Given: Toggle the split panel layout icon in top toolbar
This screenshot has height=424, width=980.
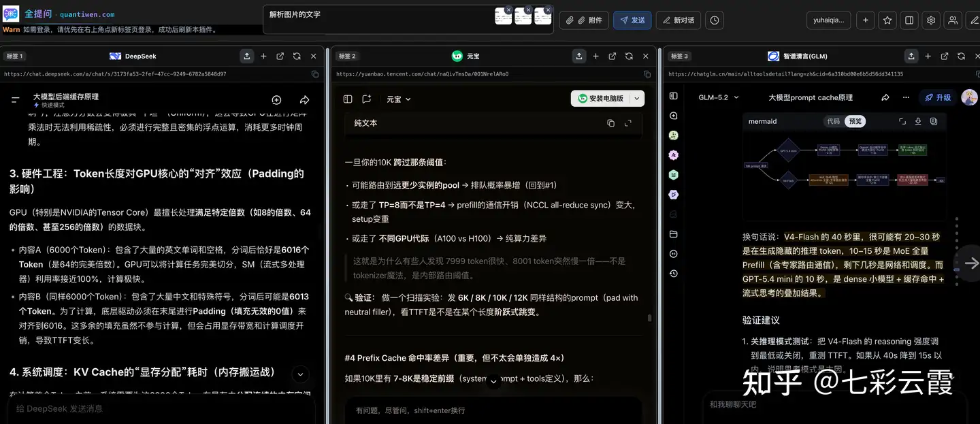Looking at the screenshot, I should tap(909, 20).
